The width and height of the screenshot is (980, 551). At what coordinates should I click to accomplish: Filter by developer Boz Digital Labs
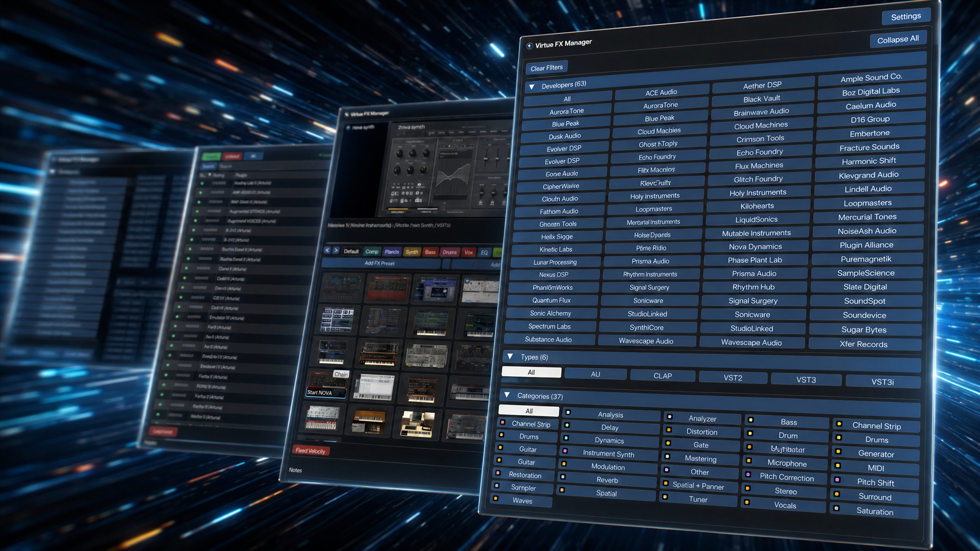[x=871, y=91]
